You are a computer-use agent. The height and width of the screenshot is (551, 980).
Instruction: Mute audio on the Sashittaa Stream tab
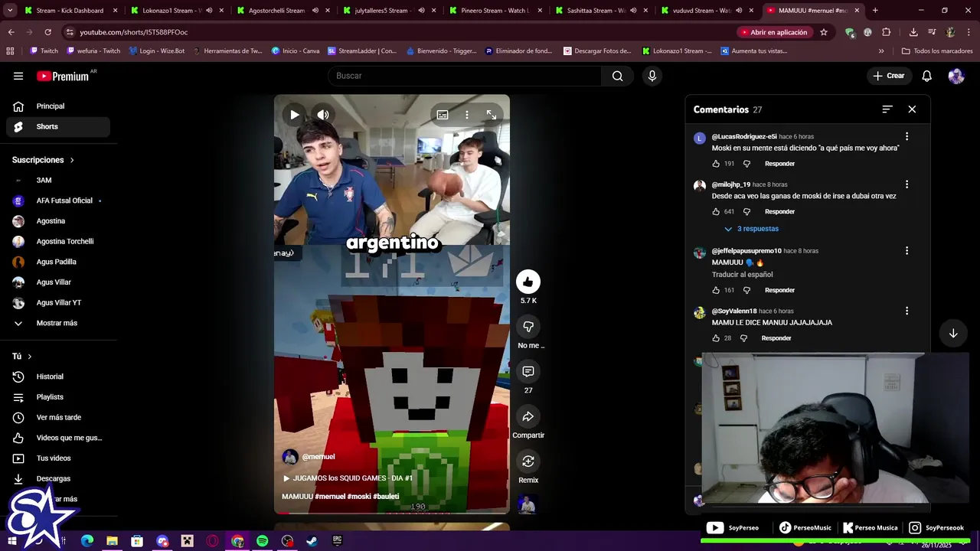click(x=634, y=11)
